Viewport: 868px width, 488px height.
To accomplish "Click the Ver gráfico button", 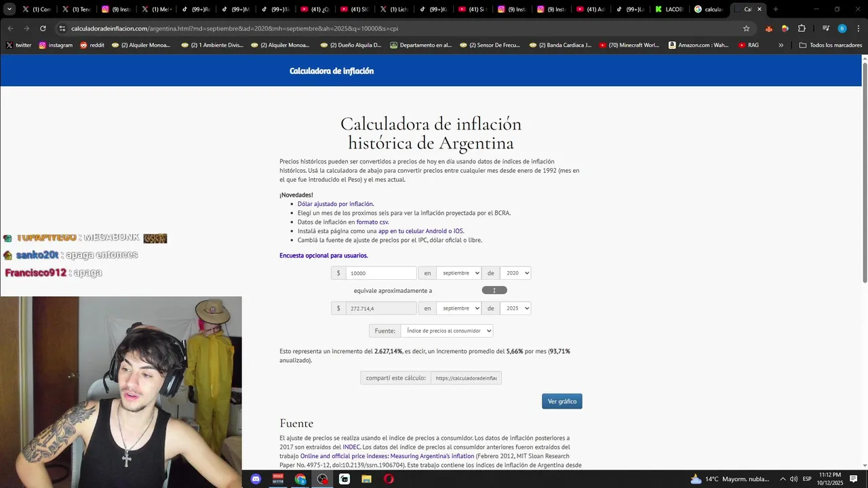I will click(562, 401).
